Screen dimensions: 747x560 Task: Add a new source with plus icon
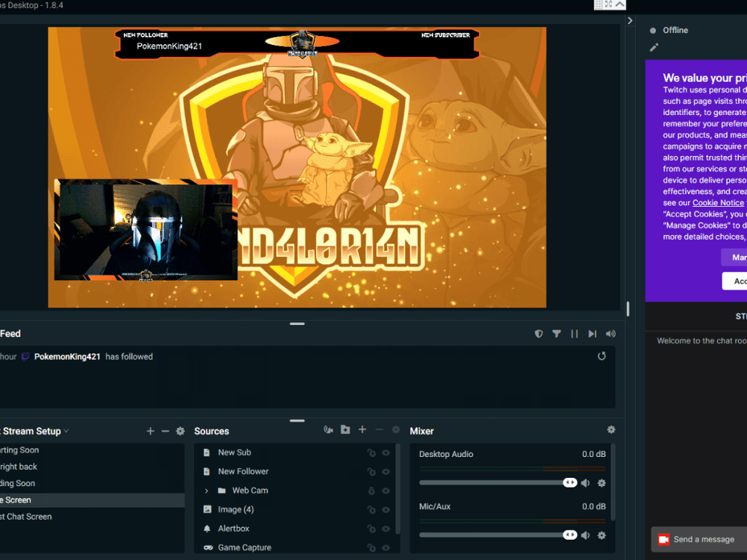362,429
